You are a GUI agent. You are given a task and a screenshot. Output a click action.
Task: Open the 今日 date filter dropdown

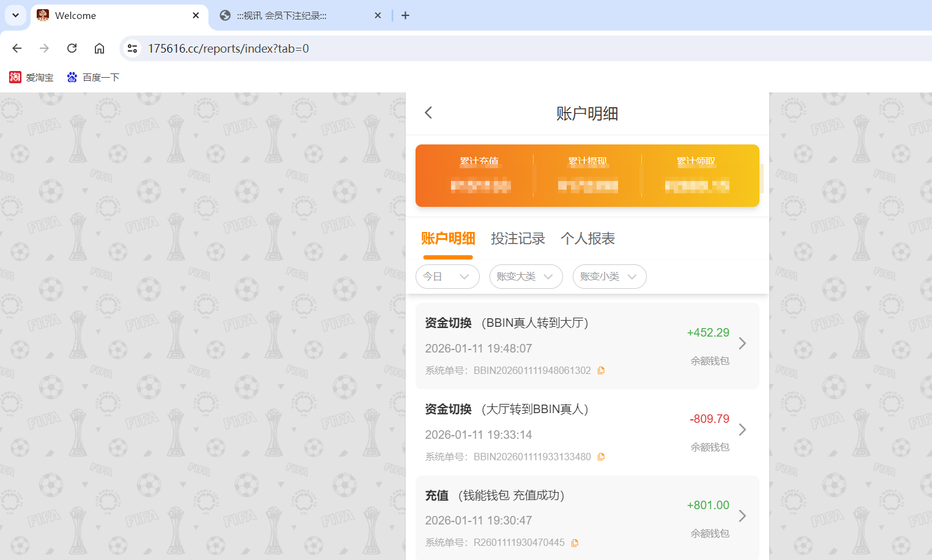(x=447, y=277)
